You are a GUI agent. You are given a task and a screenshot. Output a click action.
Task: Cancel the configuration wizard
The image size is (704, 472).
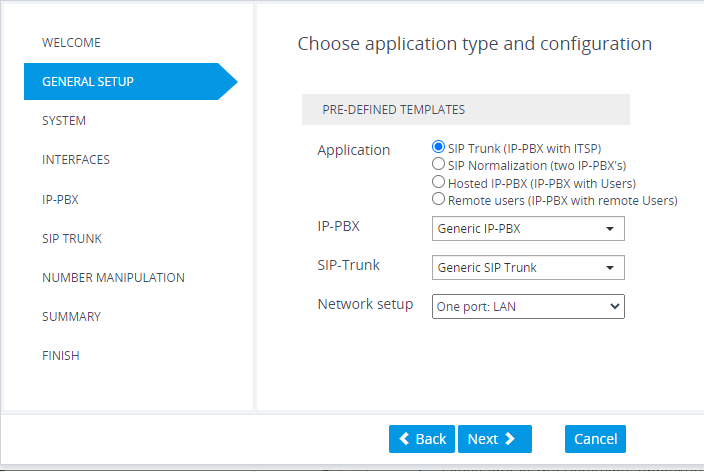point(595,439)
